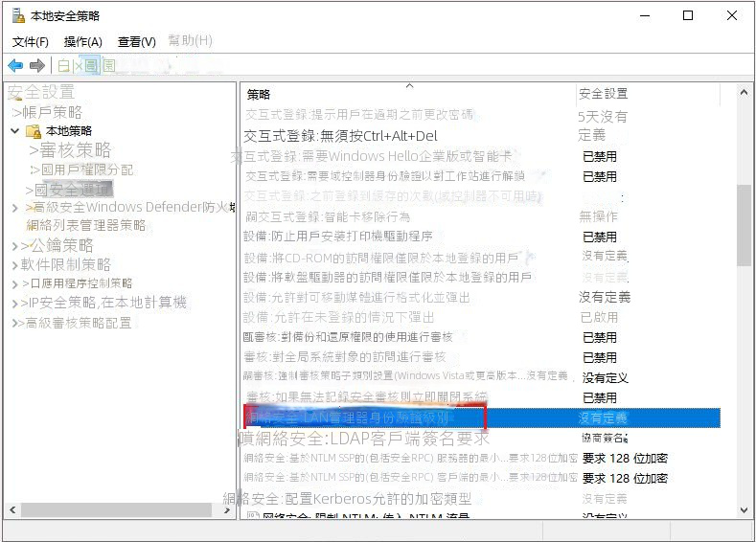Expand the 公鑰策略 tree node
The width and height of the screenshot is (756, 542).
pyautogui.click(x=15, y=247)
